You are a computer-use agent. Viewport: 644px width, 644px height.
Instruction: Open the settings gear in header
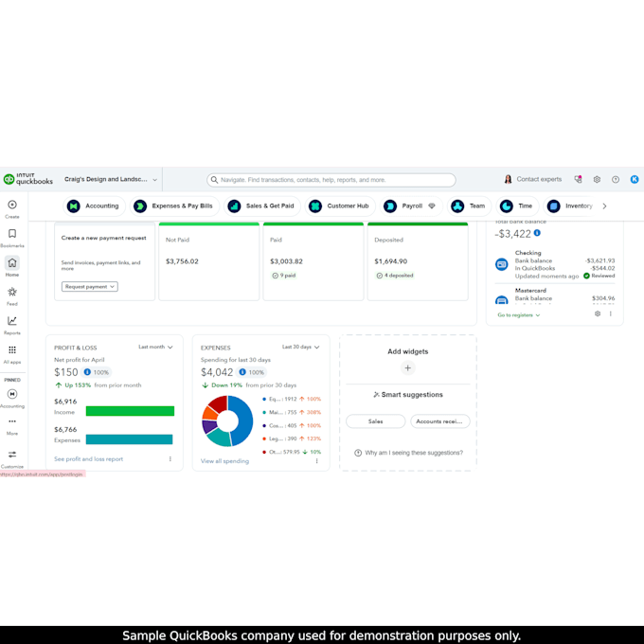coord(597,180)
